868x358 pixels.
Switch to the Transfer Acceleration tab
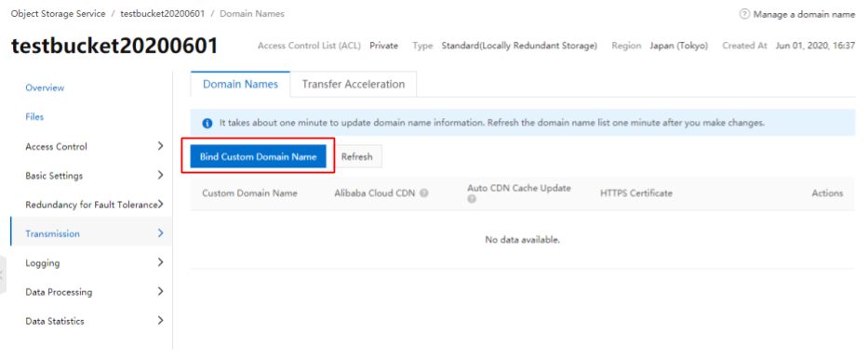354,85
